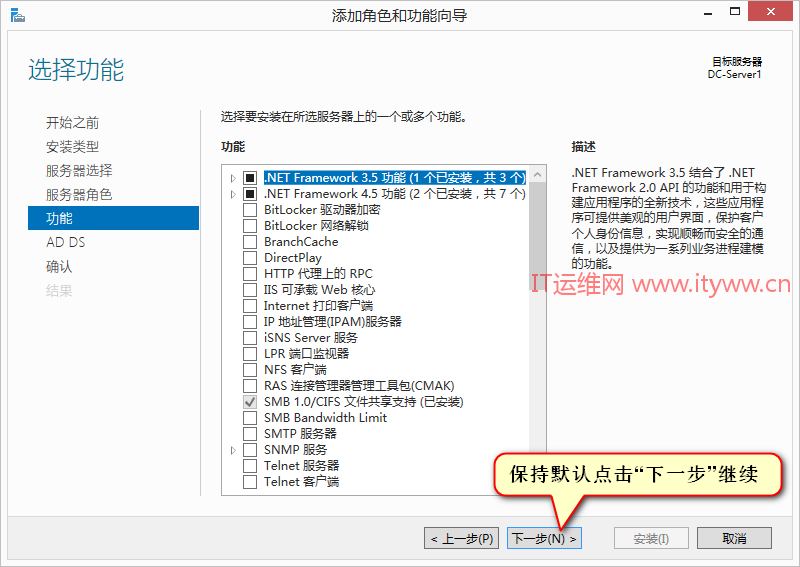
Task: Click feature list scrollbar thumb
Action: (537, 236)
